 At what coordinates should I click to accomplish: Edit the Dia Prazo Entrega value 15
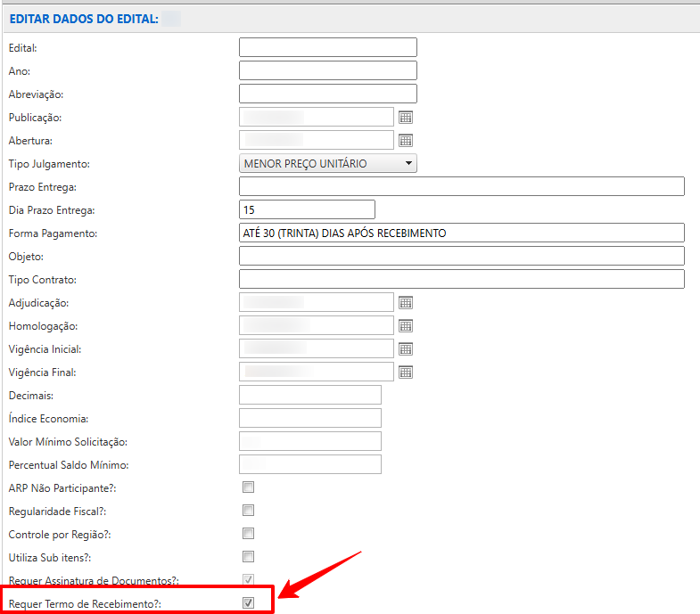307,209
